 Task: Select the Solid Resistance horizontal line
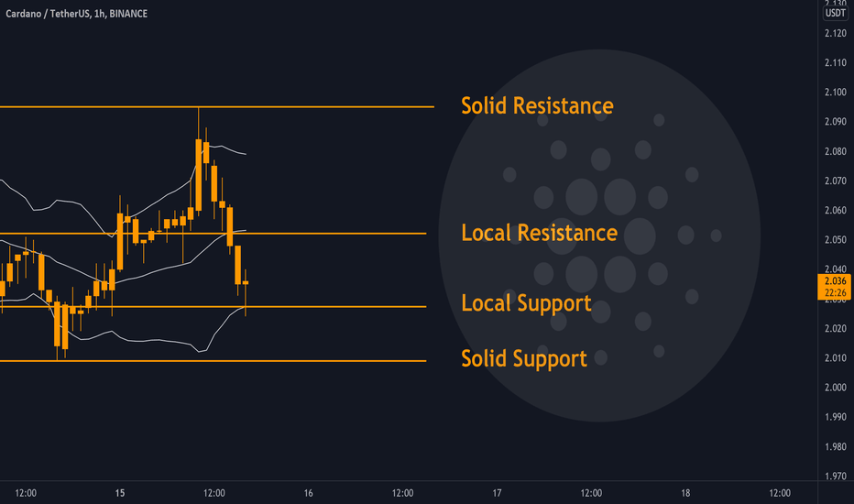pyautogui.click(x=217, y=107)
